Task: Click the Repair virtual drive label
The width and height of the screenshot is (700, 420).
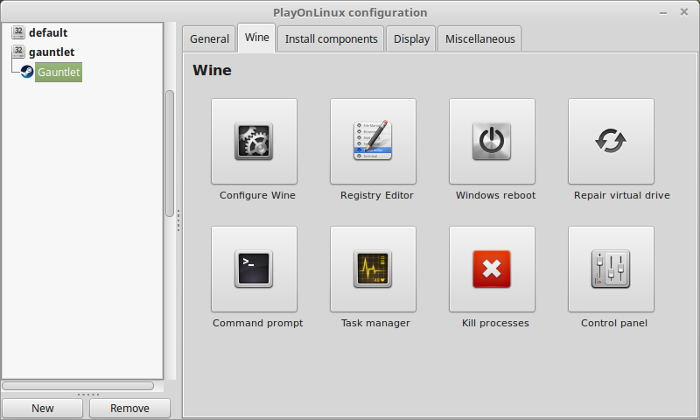Action: pyautogui.click(x=622, y=195)
